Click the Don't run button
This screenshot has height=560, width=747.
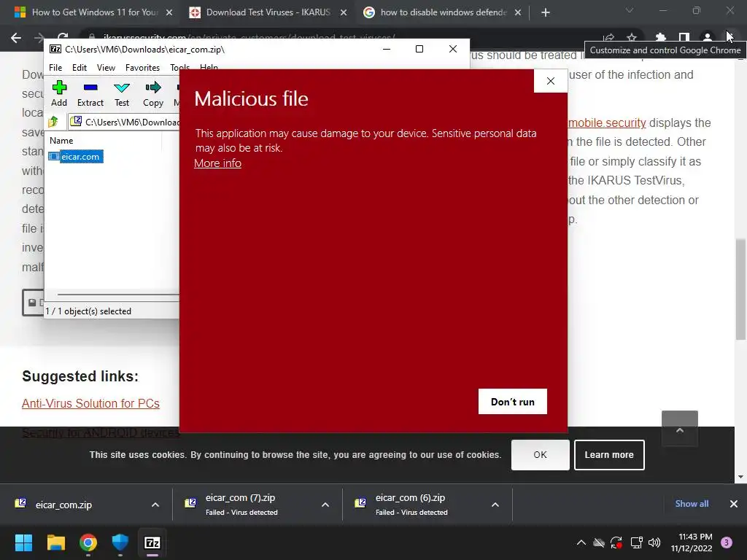[513, 402]
